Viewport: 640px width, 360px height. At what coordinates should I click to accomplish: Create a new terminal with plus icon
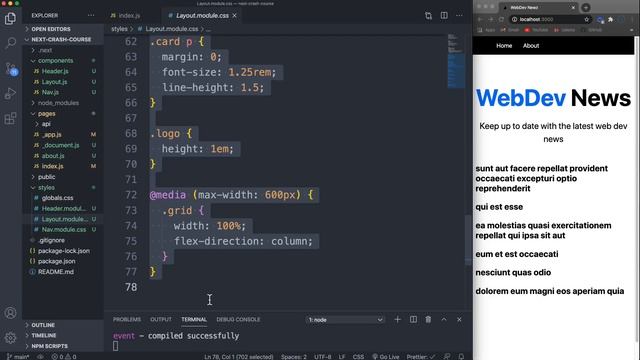(397, 320)
